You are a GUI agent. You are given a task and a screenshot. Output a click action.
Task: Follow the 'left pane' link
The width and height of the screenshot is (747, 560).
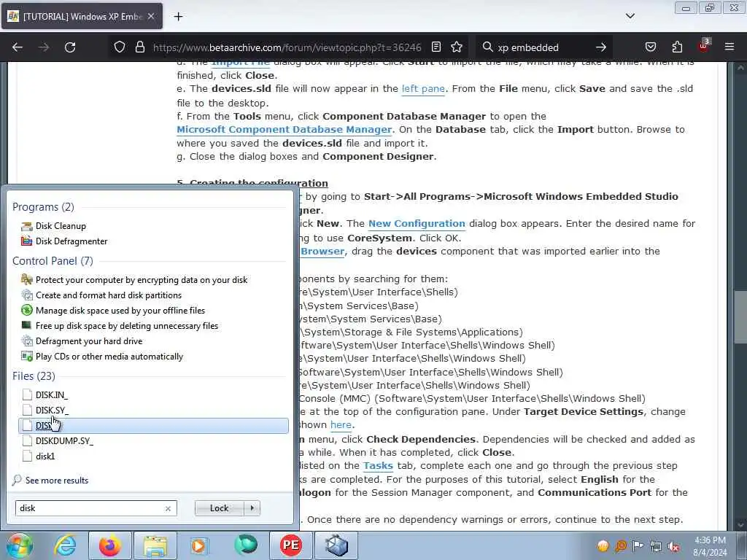423,88
